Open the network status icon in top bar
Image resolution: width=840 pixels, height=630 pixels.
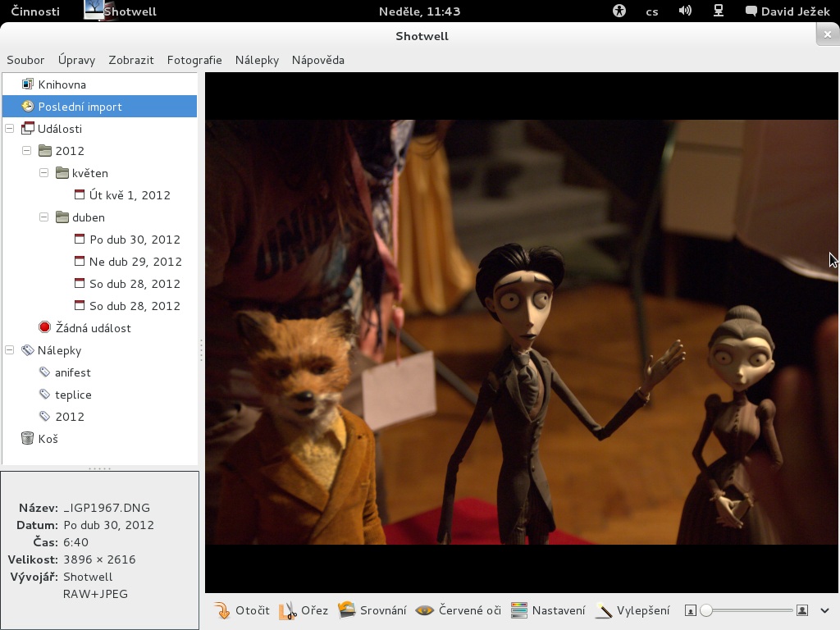pyautogui.click(x=719, y=11)
